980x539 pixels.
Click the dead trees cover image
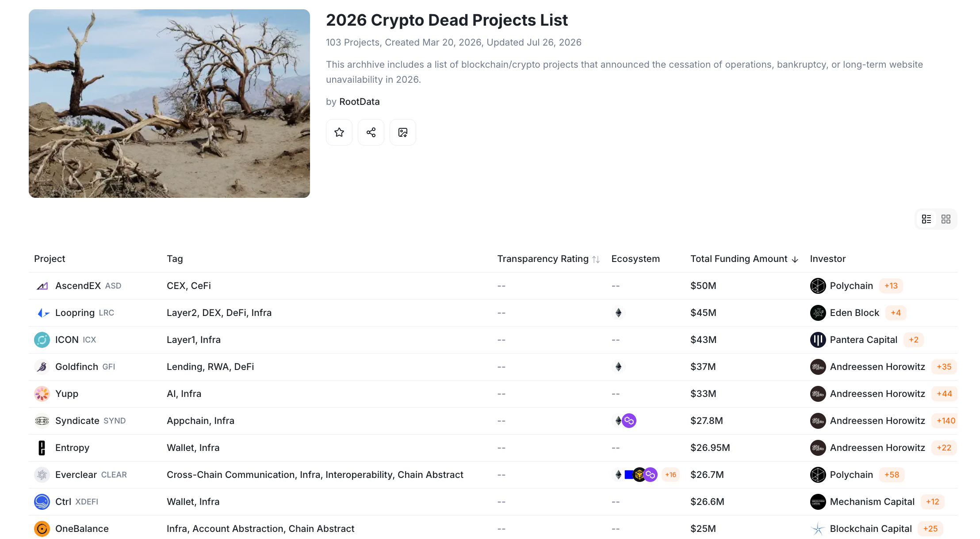point(169,104)
